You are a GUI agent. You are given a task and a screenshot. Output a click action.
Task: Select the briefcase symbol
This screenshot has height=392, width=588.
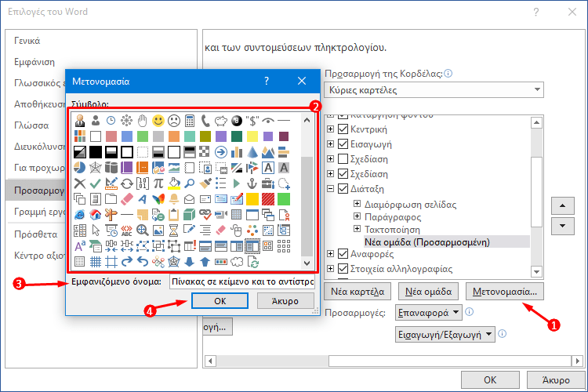point(268,183)
